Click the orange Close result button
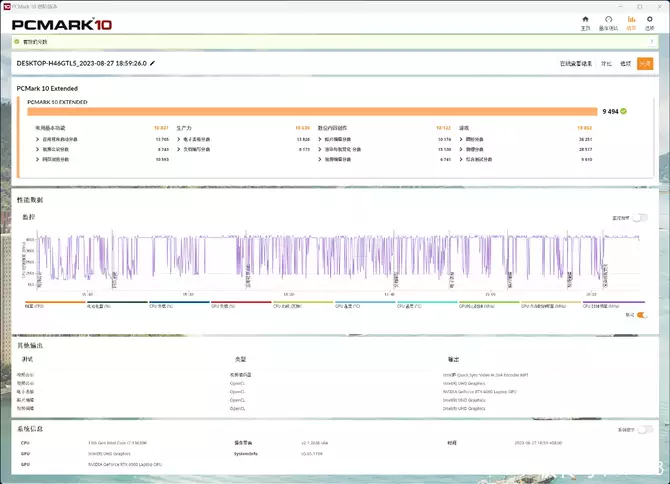The height and width of the screenshot is (484, 670). point(645,64)
